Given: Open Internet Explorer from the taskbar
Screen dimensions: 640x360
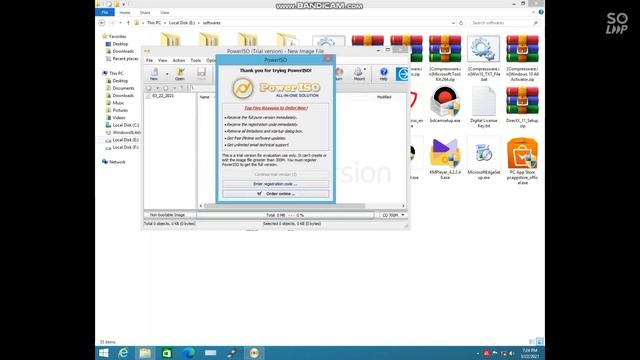Looking at the screenshot, I should coord(123,353).
